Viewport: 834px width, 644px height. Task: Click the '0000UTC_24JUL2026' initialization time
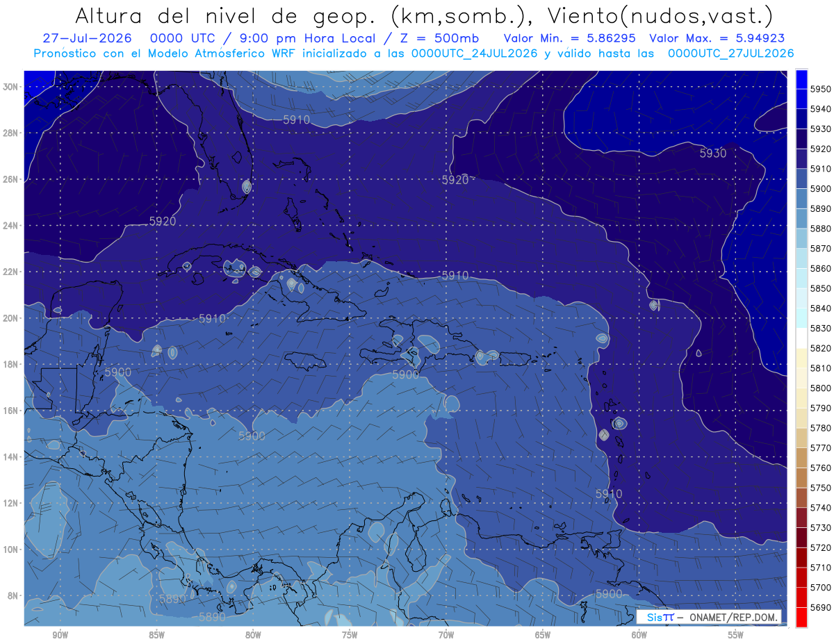coord(474,53)
